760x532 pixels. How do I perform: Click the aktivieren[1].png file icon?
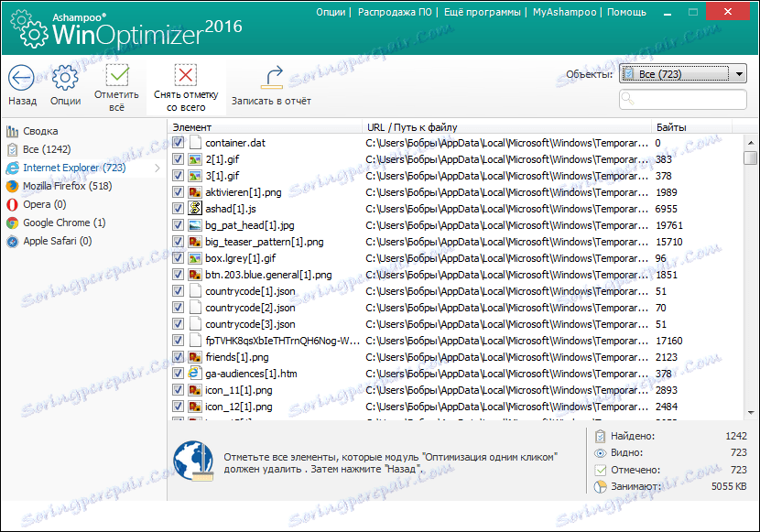pyautogui.click(x=195, y=192)
